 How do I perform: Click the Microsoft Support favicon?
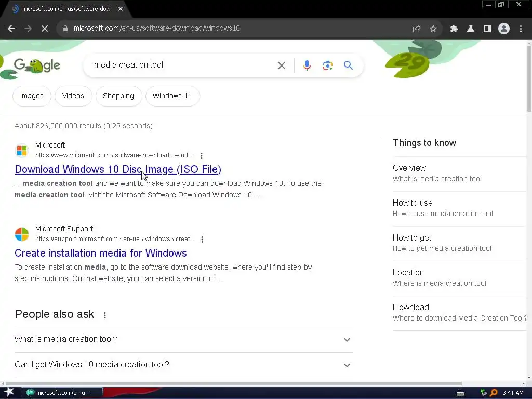click(x=22, y=234)
